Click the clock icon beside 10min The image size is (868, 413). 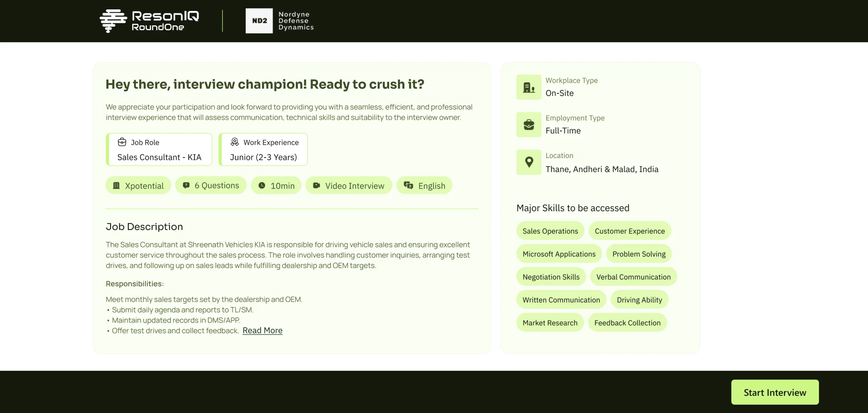(262, 185)
